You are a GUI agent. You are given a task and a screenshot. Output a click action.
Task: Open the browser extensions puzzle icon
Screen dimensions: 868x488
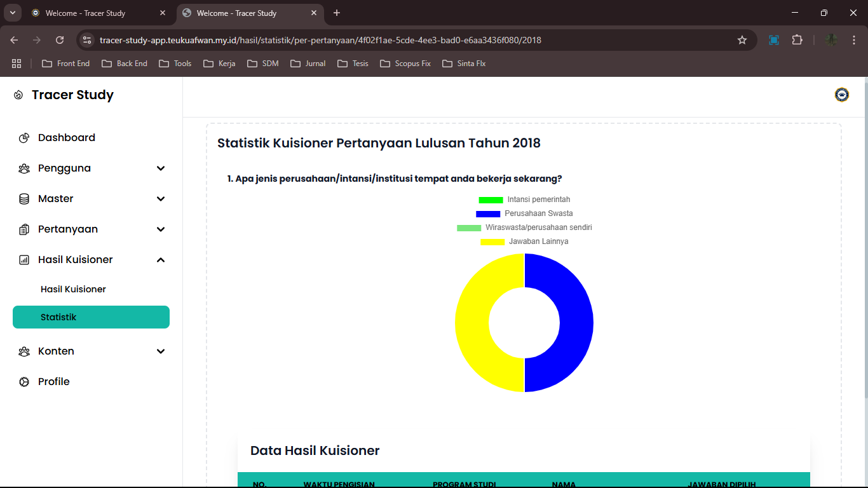coord(797,40)
